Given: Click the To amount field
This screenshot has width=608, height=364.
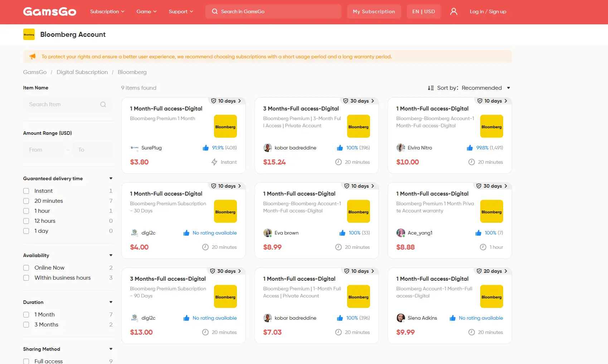Looking at the screenshot, I should [x=93, y=150].
